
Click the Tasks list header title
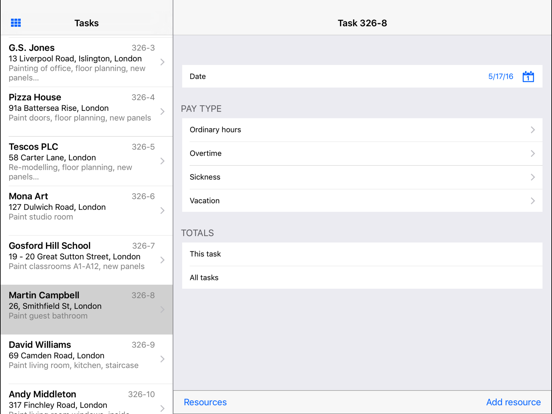click(x=86, y=23)
